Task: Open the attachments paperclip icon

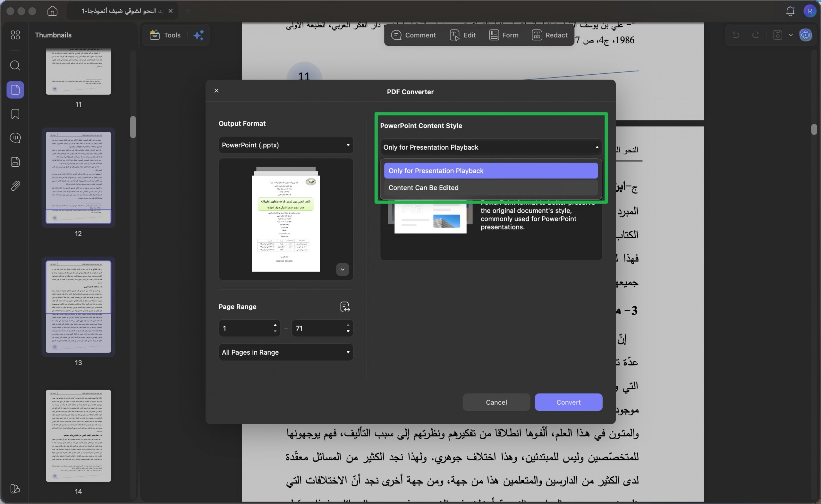Action: [15, 186]
